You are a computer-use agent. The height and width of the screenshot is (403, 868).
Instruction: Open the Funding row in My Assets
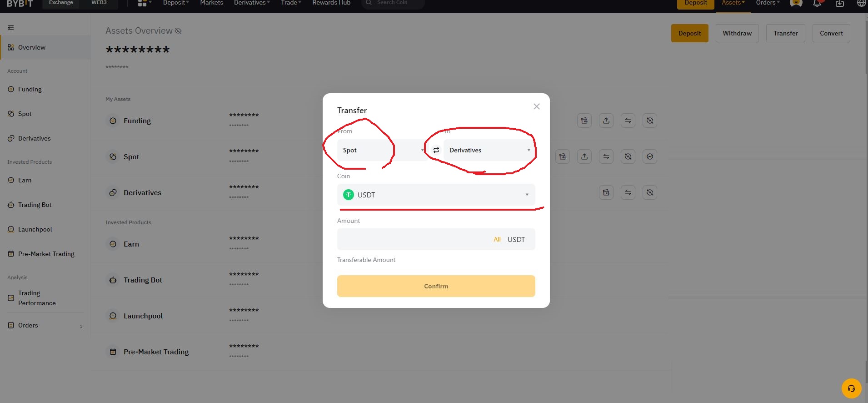pos(379,121)
